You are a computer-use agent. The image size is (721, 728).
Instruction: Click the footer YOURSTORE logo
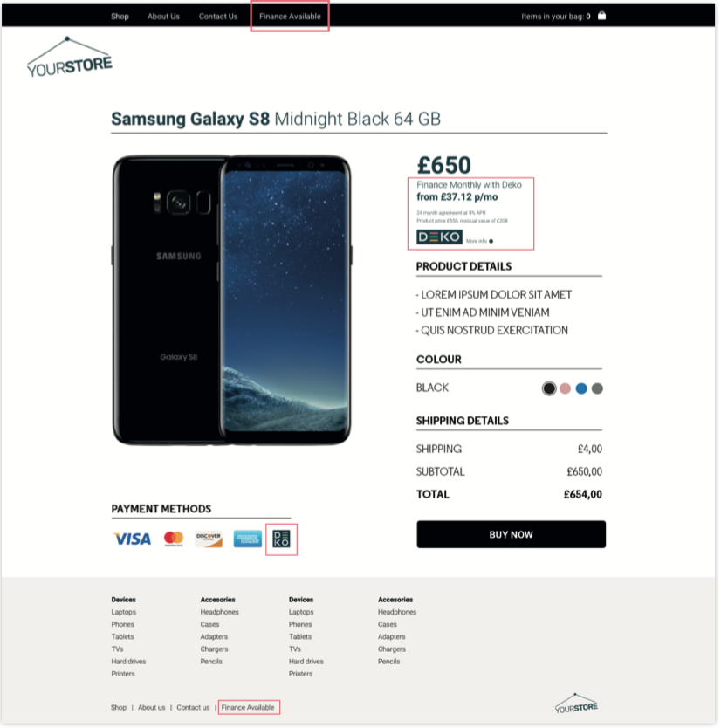(576, 704)
